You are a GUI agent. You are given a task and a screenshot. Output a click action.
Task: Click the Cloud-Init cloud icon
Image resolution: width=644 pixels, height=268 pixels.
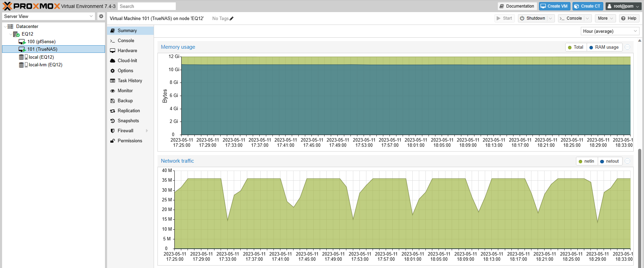pos(113,60)
